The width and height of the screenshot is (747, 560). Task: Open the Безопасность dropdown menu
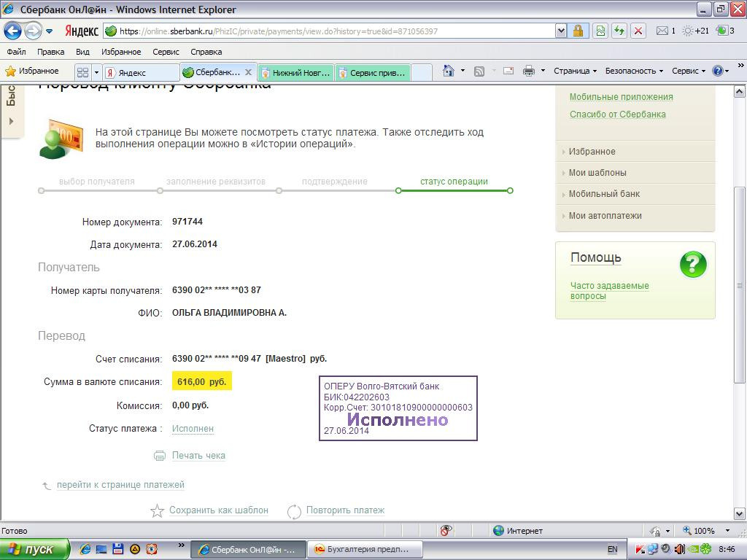634,71
